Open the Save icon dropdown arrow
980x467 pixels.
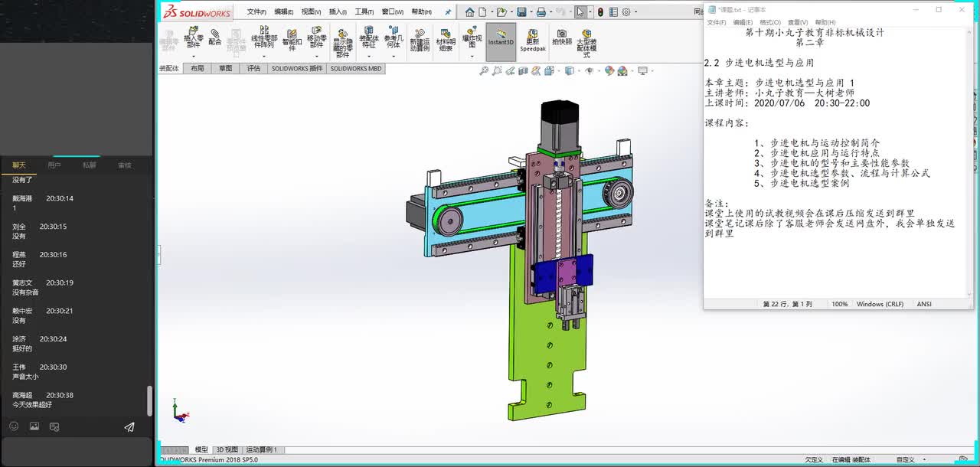[x=530, y=12]
